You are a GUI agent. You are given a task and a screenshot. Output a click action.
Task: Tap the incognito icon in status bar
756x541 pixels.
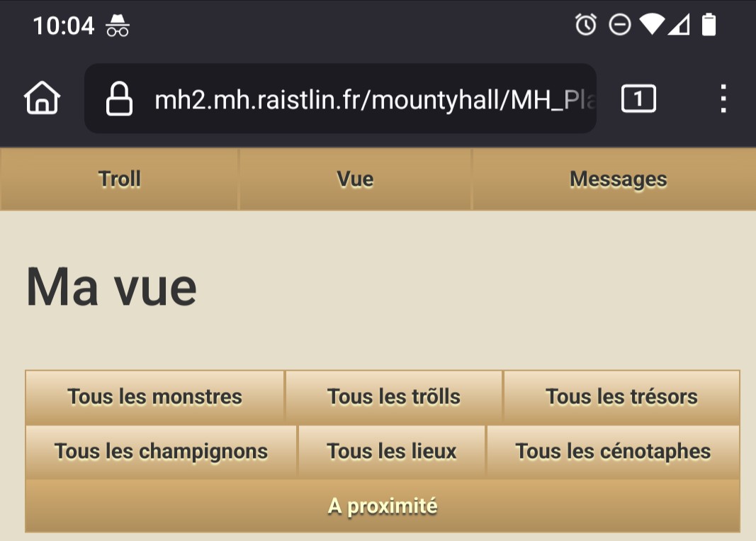[118, 26]
